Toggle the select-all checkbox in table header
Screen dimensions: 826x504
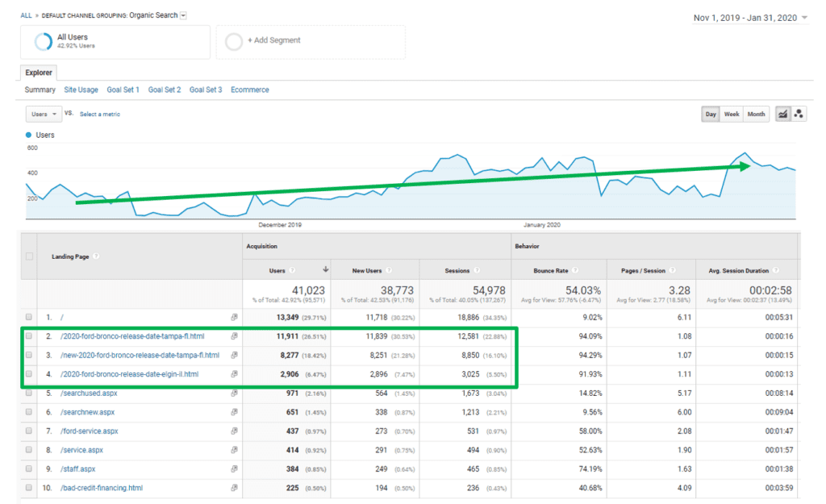[x=29, y=256]
